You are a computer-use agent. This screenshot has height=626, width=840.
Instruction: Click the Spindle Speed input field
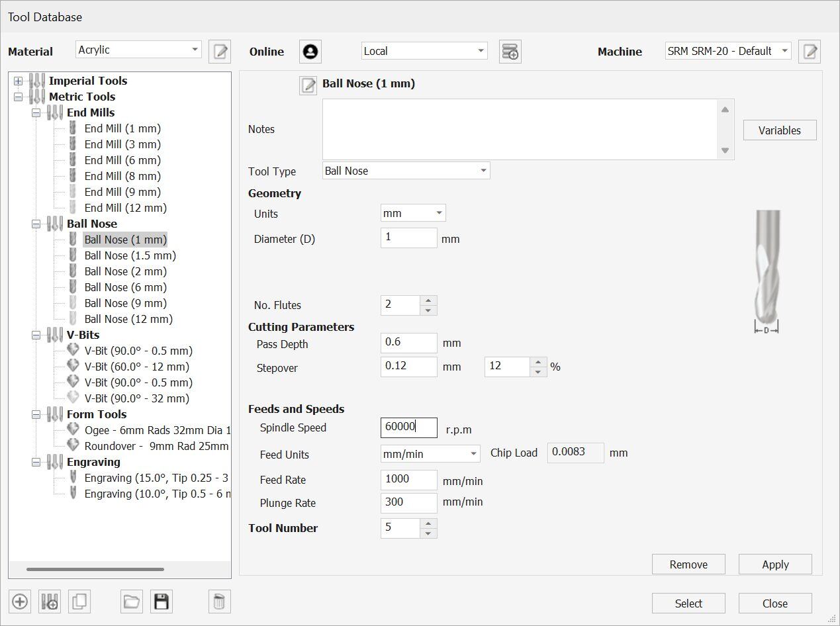pyautogui.click(x=409, y=427)
